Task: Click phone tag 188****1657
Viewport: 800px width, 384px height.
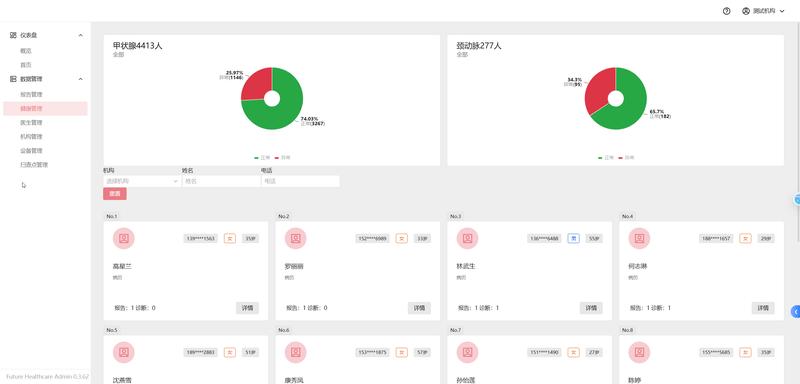Action: tap(717, 239)
